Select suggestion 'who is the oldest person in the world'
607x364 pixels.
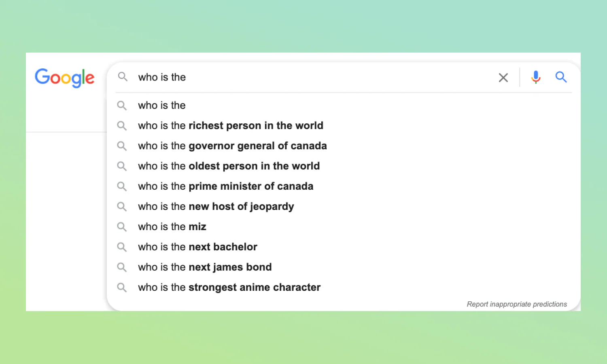tap(229, 166)
